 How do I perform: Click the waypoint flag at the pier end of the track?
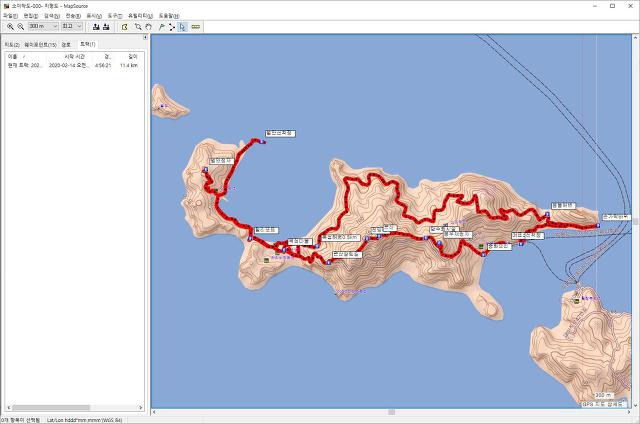click(262, 142)
